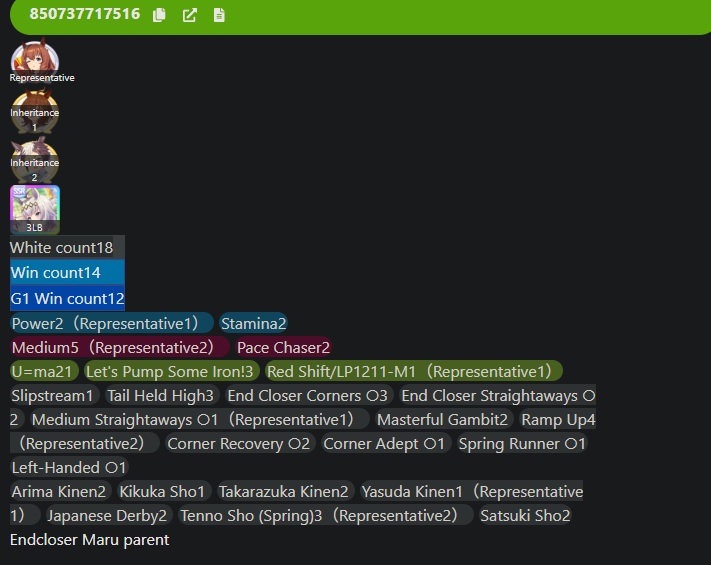The width and height of the screenshot is (711, 565).
Task: Click the document icon in the green header
Action: click(219, 15)
